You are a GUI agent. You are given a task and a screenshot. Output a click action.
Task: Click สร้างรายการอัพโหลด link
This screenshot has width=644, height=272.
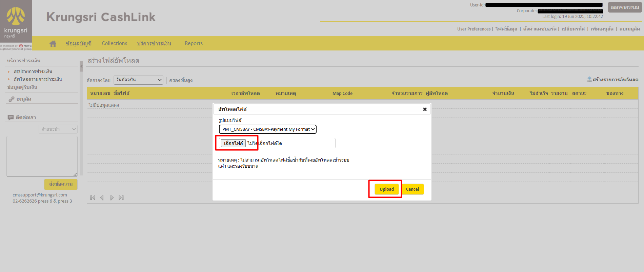616,80
